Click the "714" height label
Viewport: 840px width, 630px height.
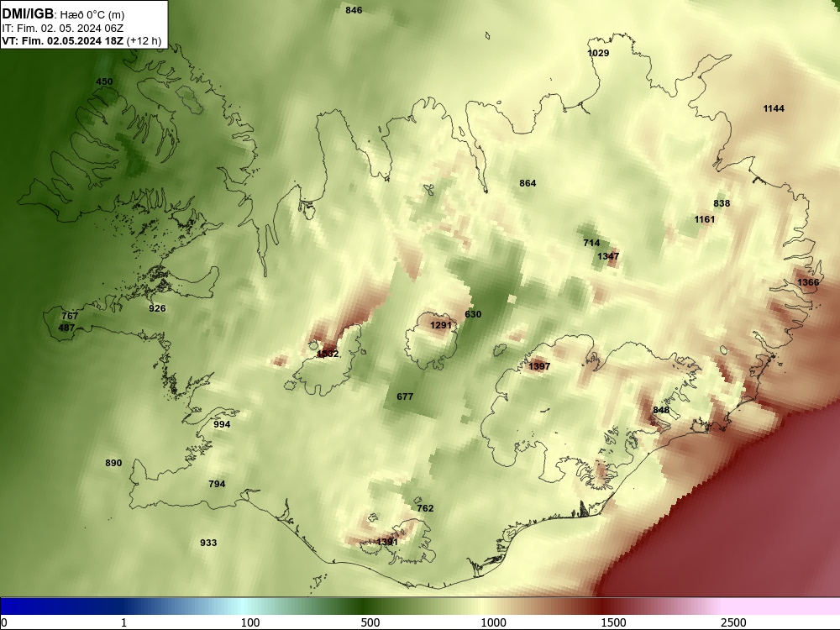tap(591, 244)
